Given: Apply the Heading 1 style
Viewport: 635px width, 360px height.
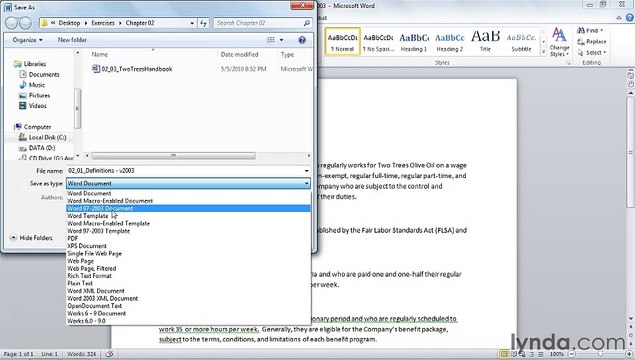Looking at the screenshot, I should tap(414, 42).
